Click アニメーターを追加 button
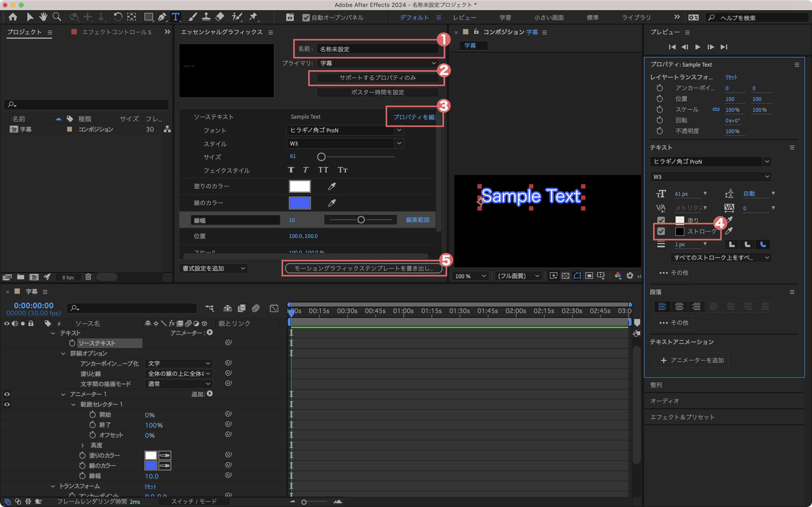The height and width of the screenshot is (507, 812). pyautogui.click(x=691, y=360)
